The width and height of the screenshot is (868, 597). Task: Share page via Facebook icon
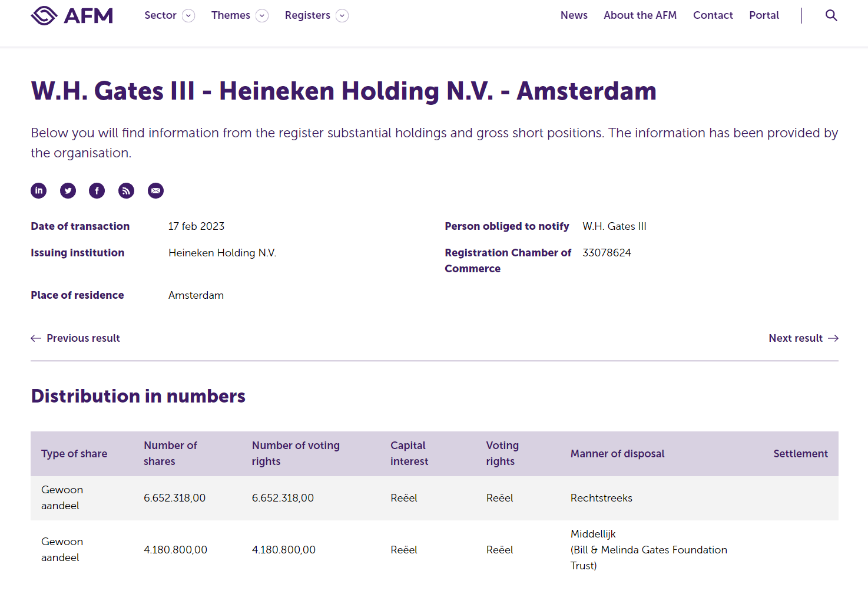97,190
